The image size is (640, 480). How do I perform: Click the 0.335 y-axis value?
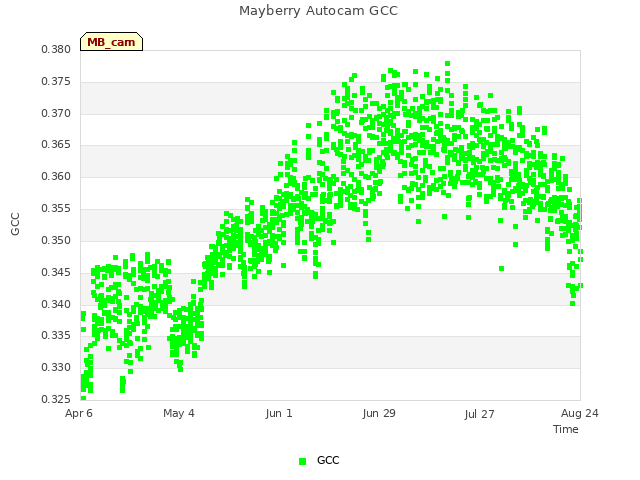[x=56, y=336]
